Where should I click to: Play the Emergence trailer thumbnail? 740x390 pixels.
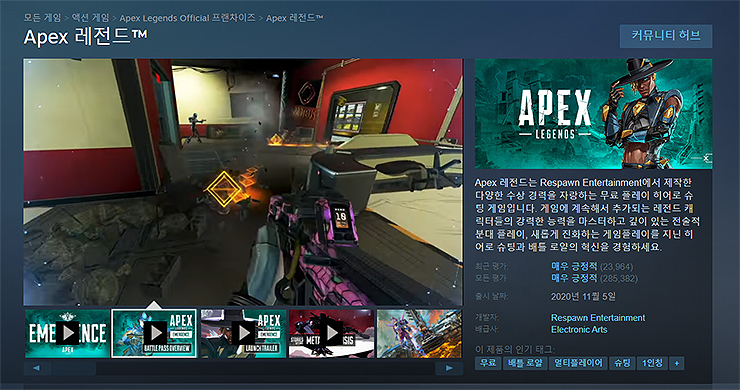click(67, 333)
